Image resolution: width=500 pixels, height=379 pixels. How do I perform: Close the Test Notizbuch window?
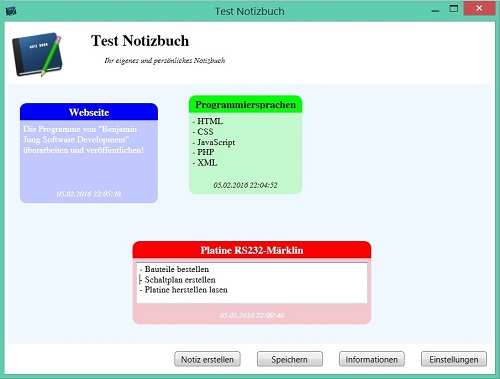coord(479,8)
